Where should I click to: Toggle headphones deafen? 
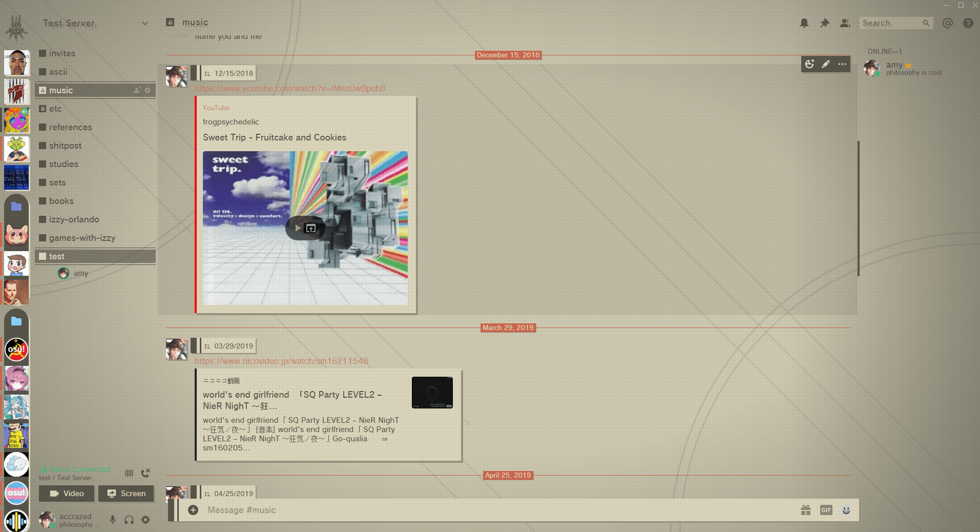(129, 520)
